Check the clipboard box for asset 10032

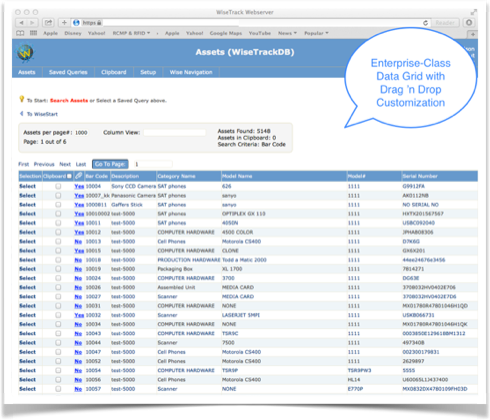point(58,315)
